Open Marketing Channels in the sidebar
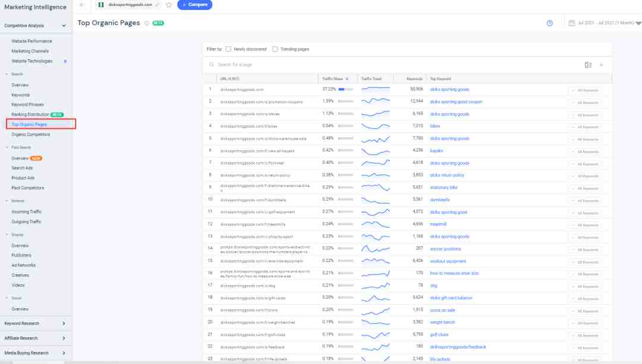The image size is (642, 364). 30,51
